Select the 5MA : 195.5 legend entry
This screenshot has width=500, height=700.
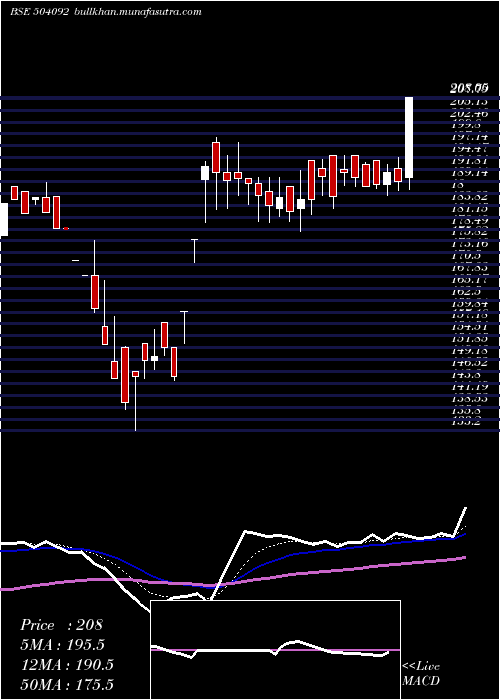pos(62,645)
